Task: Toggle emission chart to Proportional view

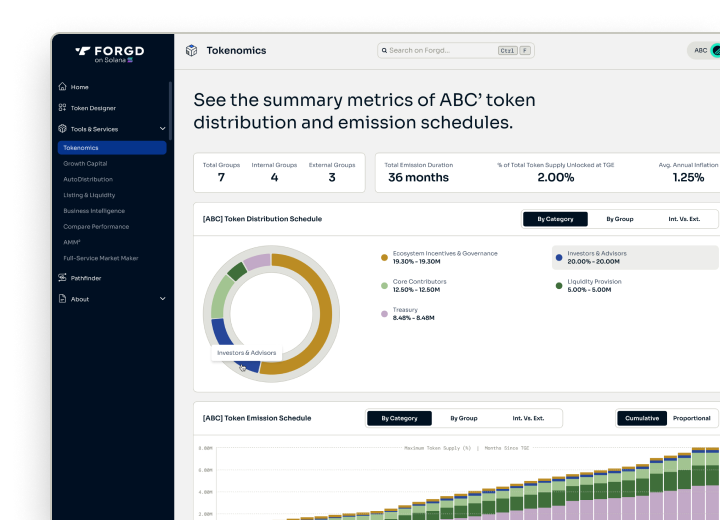Action: click(691, 418)
